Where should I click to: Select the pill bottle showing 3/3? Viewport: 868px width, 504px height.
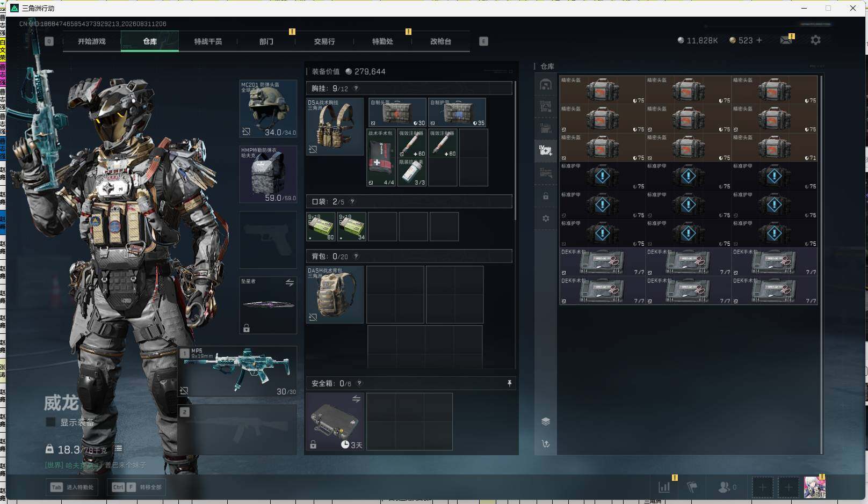point(412,172)
